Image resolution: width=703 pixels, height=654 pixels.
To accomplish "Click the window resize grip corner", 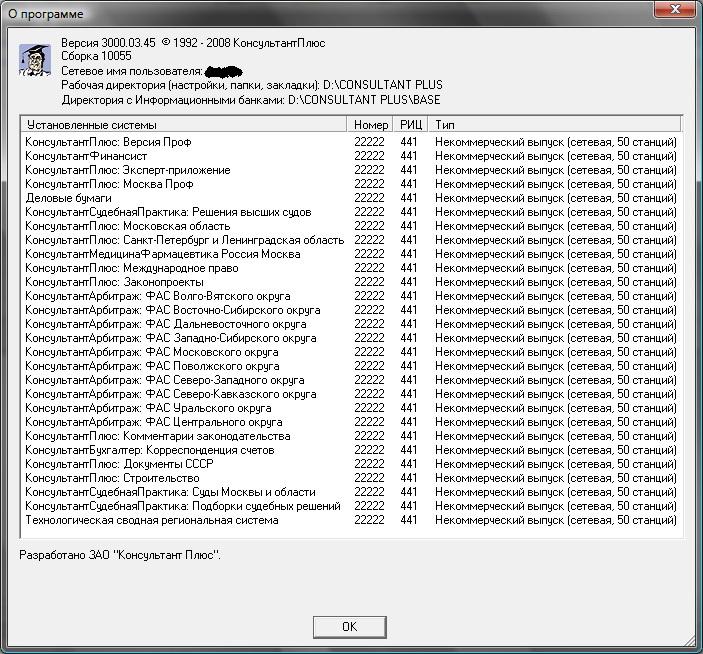I will 690,641.
